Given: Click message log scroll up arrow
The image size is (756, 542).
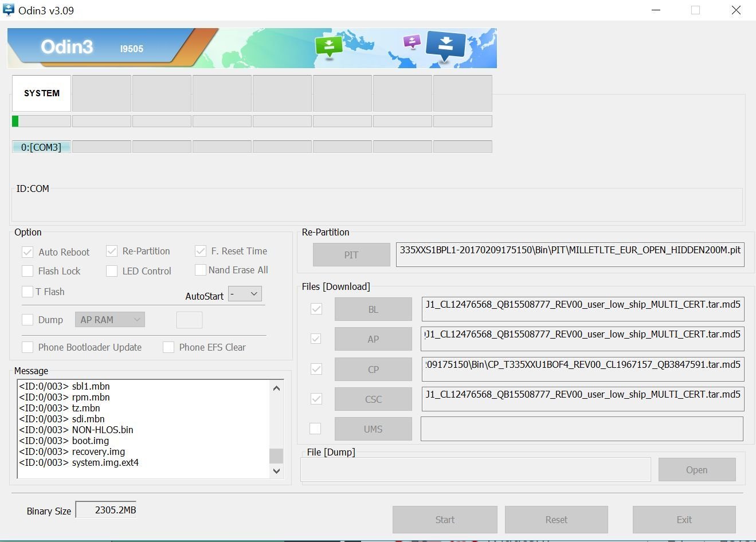Looking at the screenshot, I should click(276, 388).
